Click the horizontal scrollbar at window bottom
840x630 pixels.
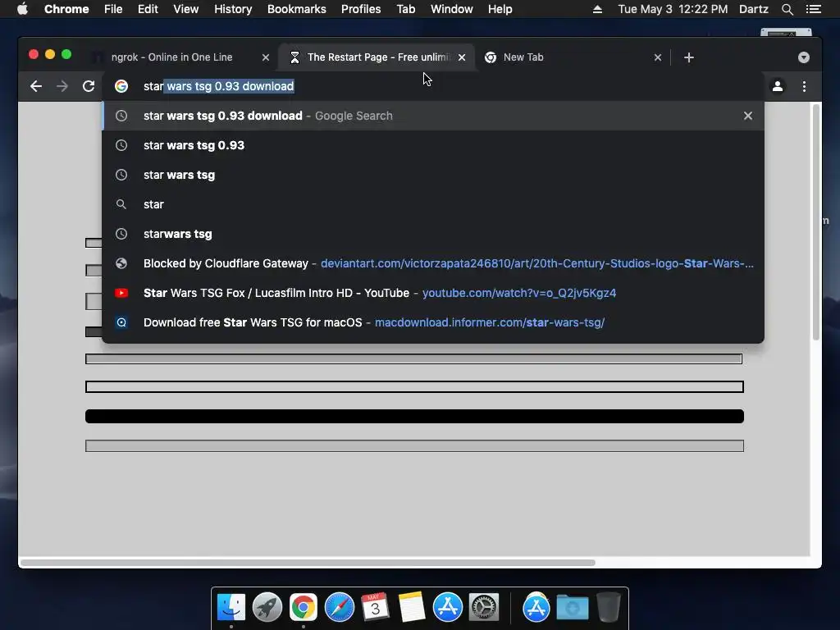pos(308,563)
